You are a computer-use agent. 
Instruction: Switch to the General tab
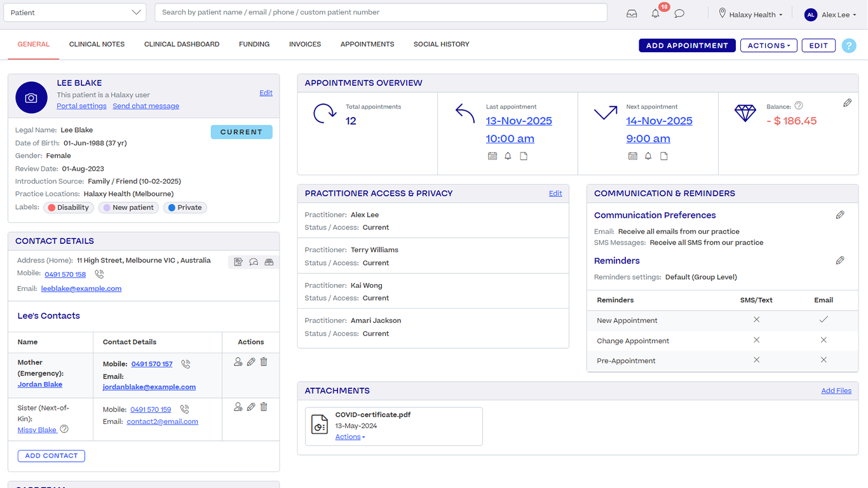pyautogui.click(x=34, y=44)
